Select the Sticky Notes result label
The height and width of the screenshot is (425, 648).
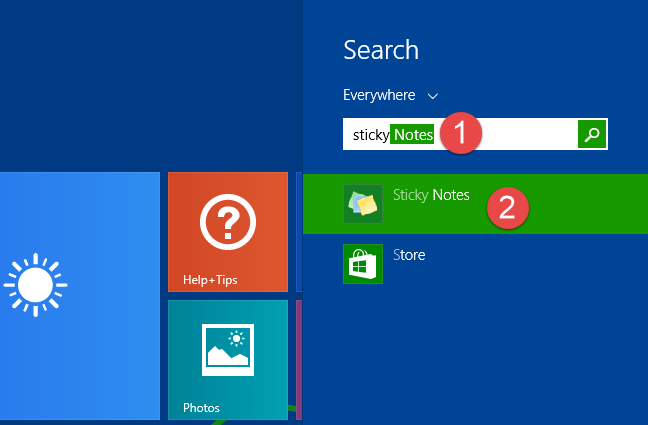431,195
